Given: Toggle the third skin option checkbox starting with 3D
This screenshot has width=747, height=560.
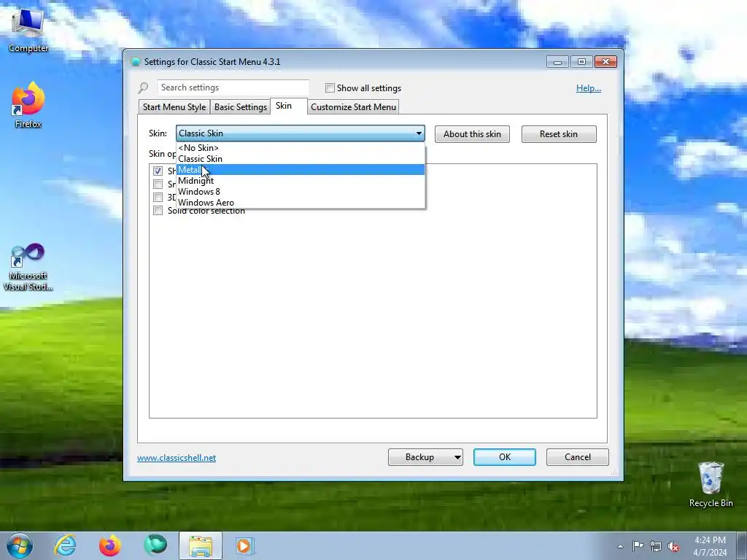Looking at the screenshot, I should click(158, 197).
